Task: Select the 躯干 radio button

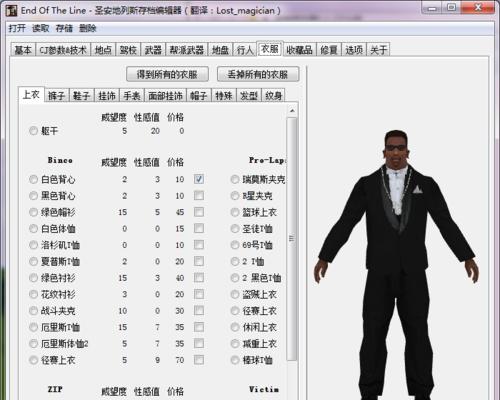Action: [x=33, y=131]
